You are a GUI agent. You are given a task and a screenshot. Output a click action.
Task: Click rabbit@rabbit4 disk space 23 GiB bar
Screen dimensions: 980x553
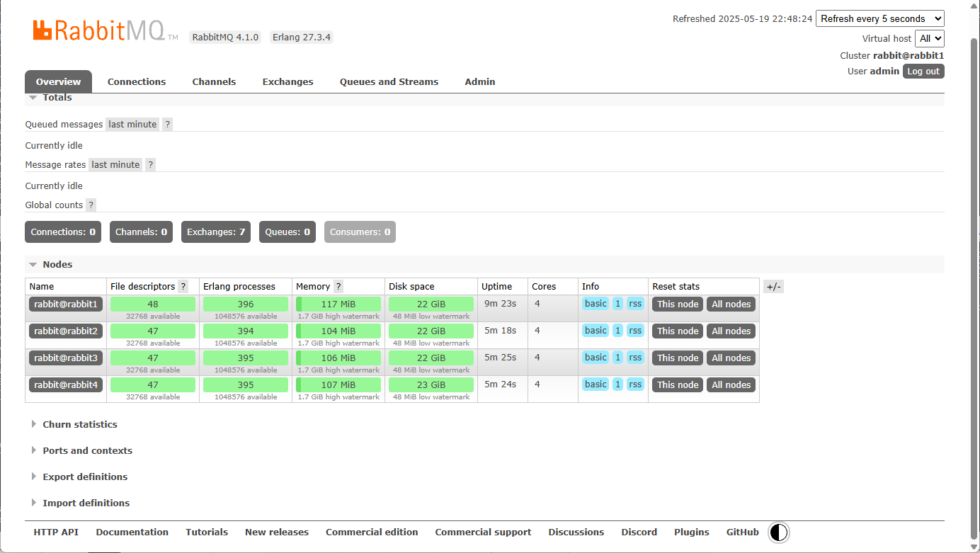pyautogui.click(x=431, y=384)
